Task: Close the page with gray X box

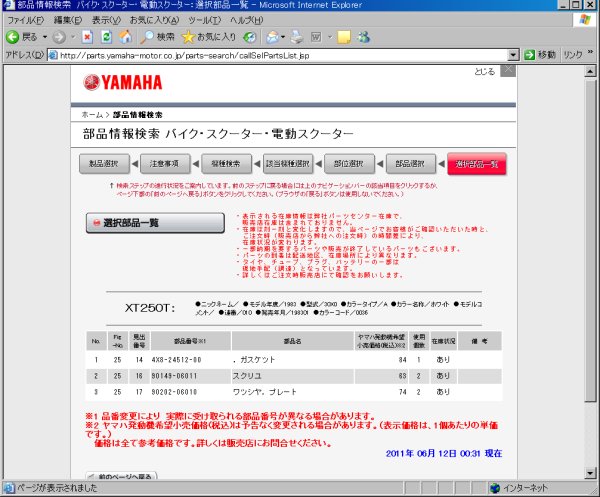Action: [x=508, y=71]
